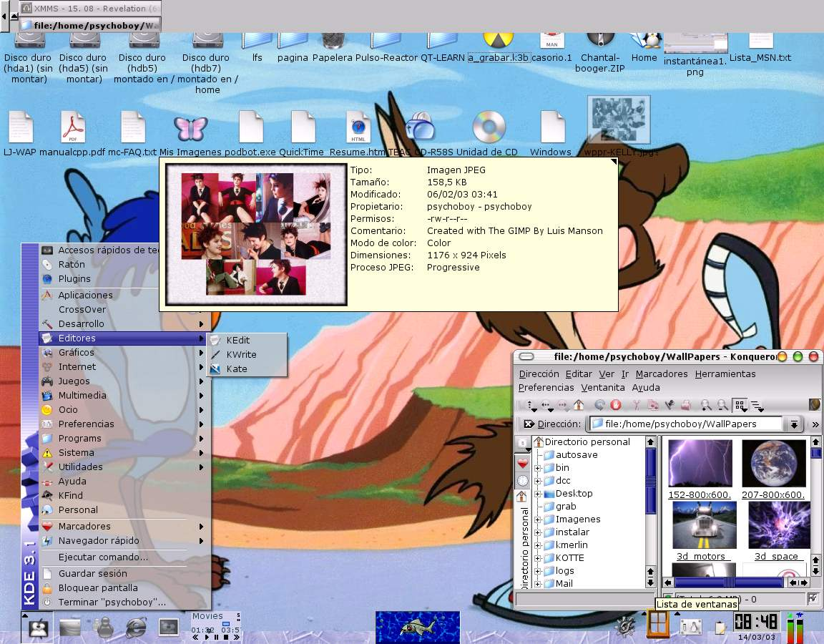
Task: Click the Zoom out magnifier in Konqueror
Action: pos(722,405)
